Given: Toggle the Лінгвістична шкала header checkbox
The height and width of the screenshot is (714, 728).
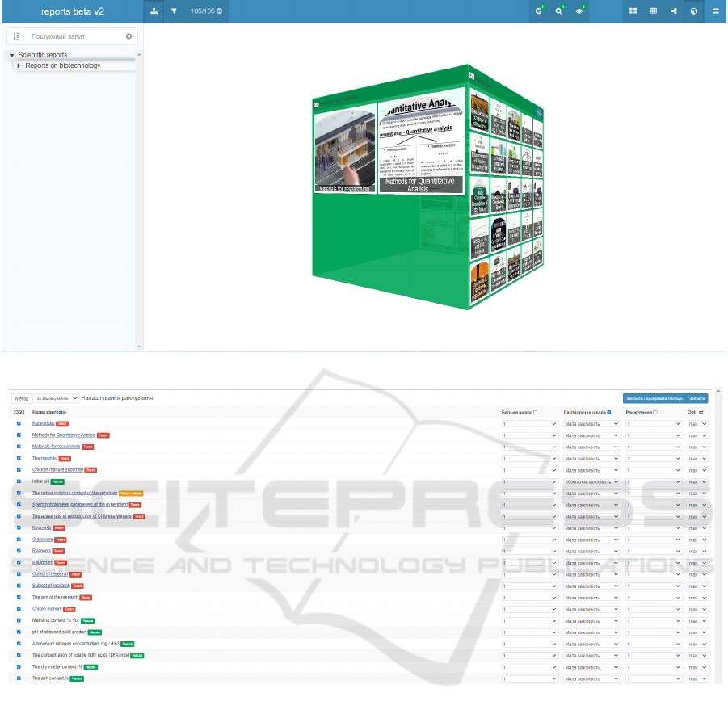Looking at the screenshot, I should pyautogui.click(x=608, y=412).
